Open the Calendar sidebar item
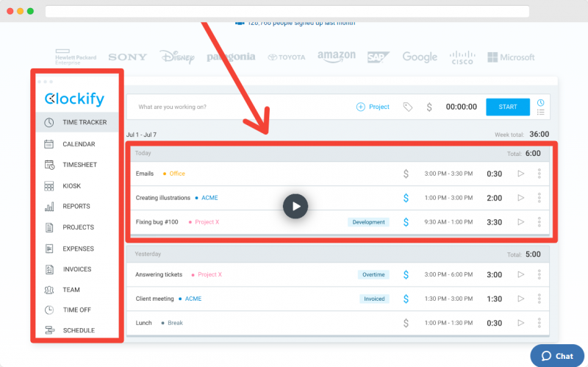 click(x=77, y=144)
